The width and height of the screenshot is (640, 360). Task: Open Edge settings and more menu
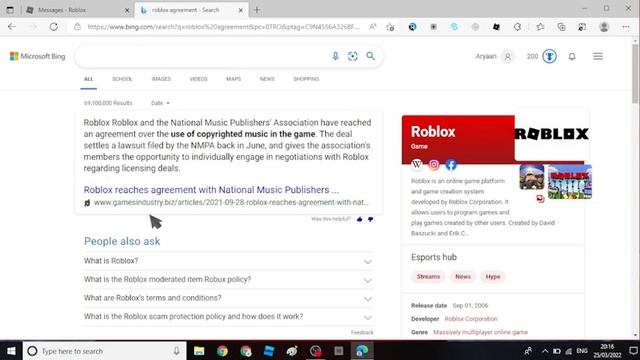(626, 27)
